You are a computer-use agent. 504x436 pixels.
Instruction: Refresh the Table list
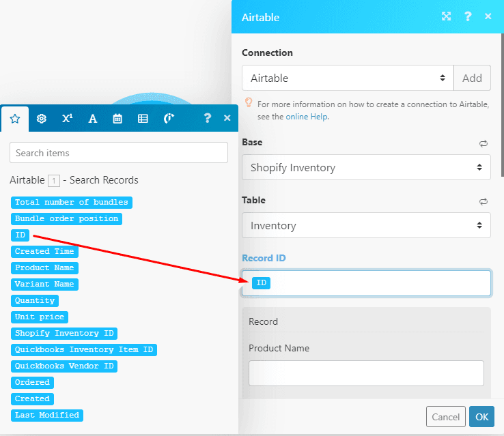tap(484, 201)
